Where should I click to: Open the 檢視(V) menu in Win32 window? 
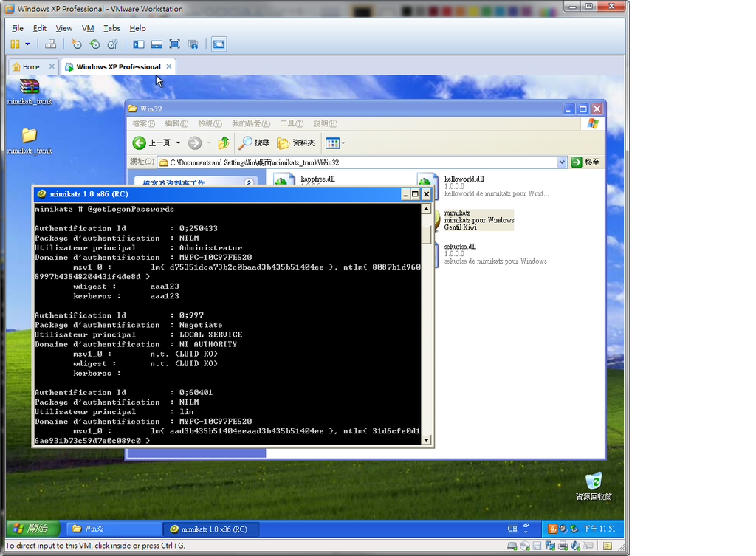pyautogui.click(x=210, y=123)
